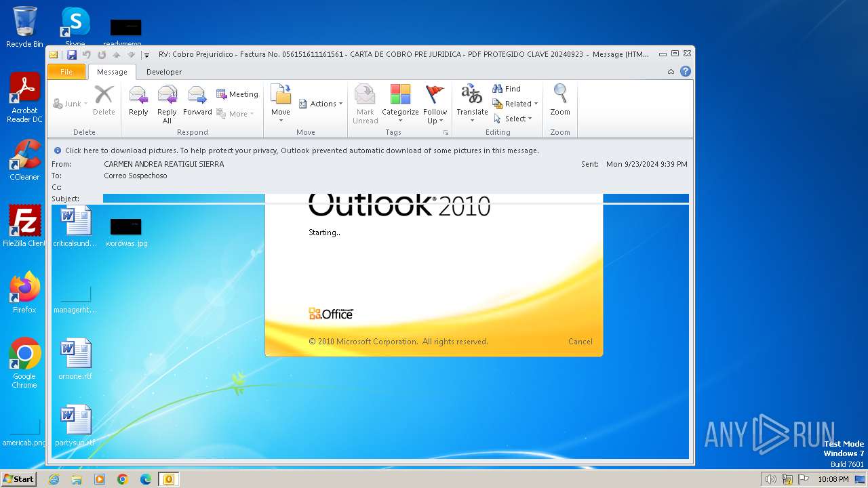Launch Microsoft Edge from taskbar
The image size is (868, 488).
click(x=146, y=479)
